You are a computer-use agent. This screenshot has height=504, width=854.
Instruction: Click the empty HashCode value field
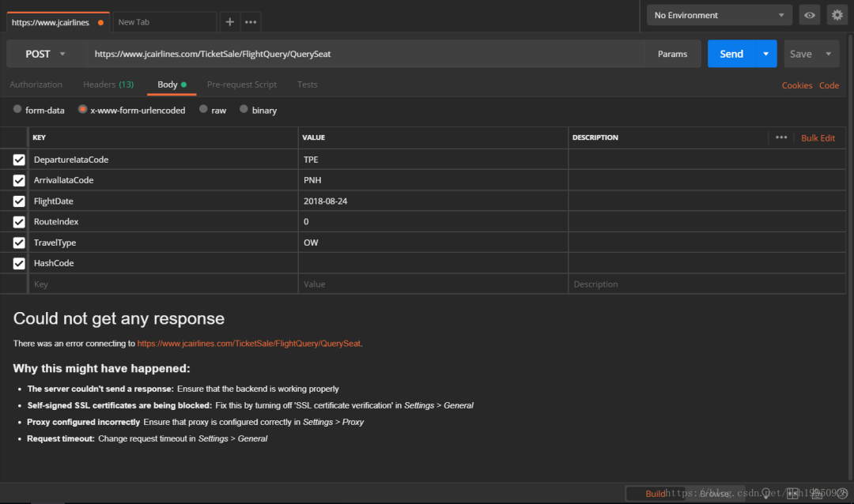pos(433,263)
